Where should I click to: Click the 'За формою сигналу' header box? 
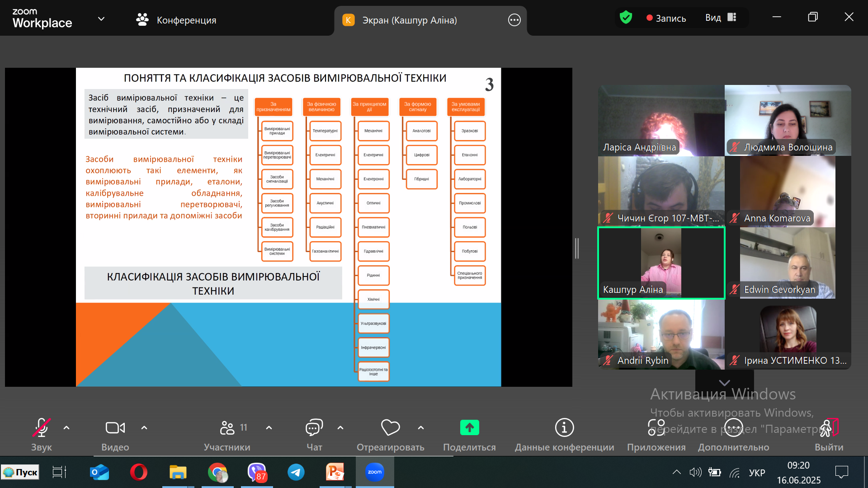[x=418, y=107]
